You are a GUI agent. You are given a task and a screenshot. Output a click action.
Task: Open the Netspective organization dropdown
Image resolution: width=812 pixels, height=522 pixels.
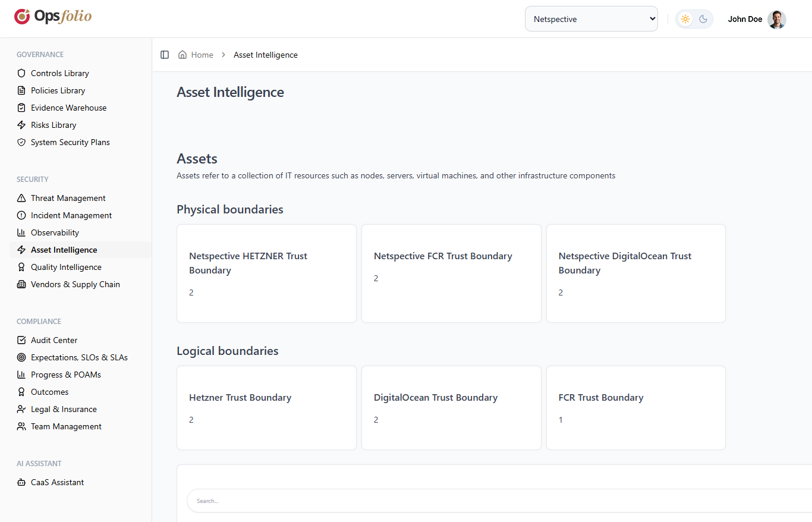591,19
